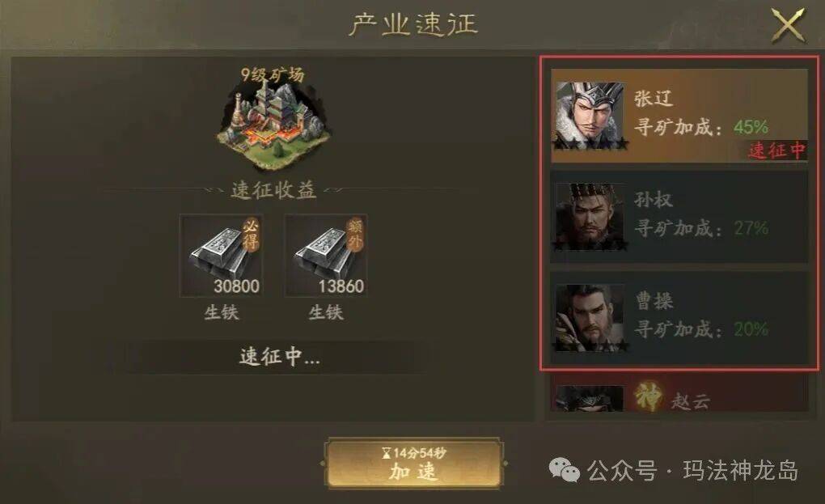The height and width of the screenshot is (504, 825).
Task: Select the 张辽 hero card
Action: click(679, 116)
